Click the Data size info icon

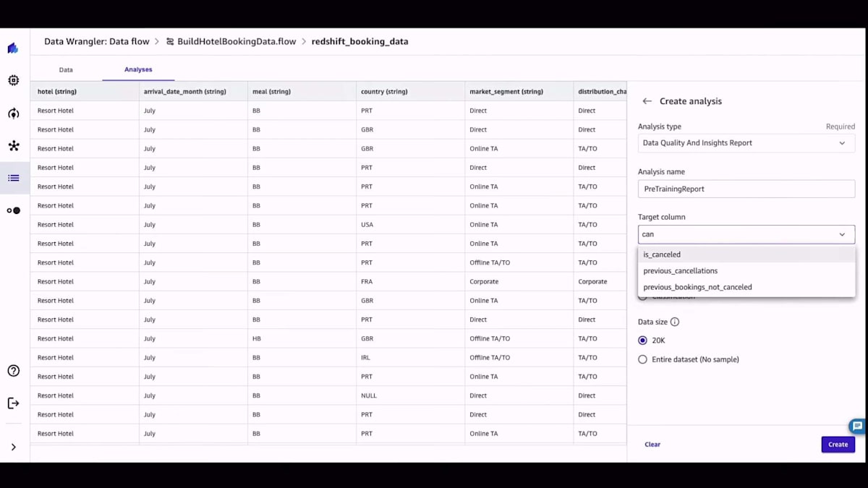(x=675, y=322)
